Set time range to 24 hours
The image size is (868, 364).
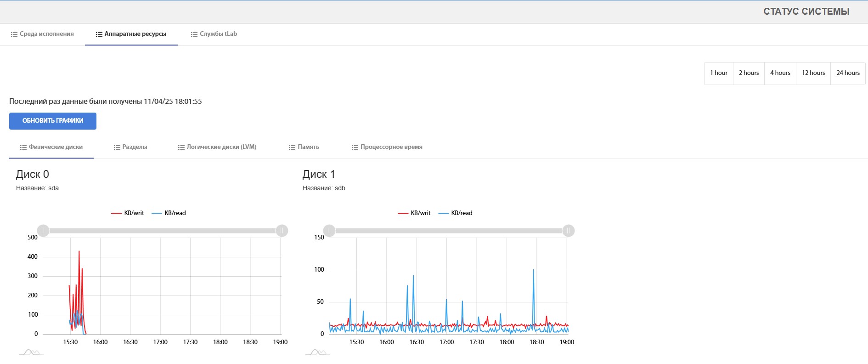848,73
